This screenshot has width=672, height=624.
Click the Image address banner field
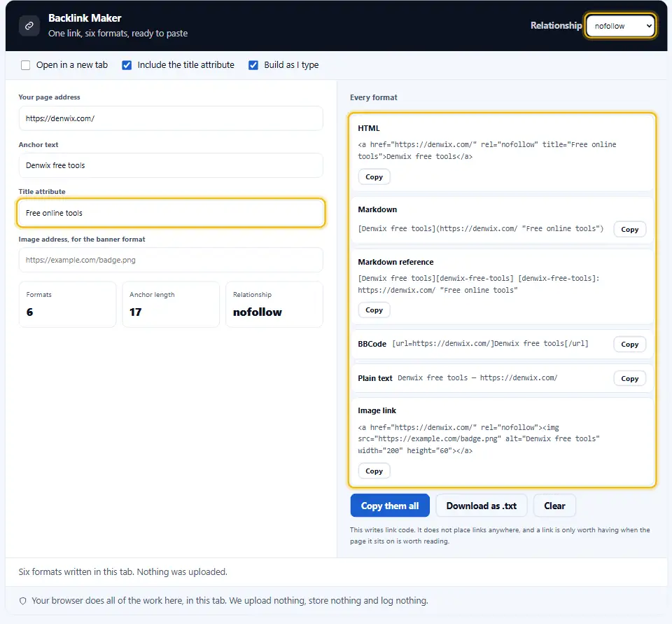point(171,260)
